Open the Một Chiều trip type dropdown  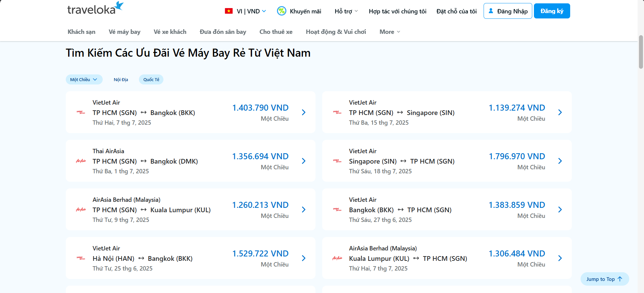pos(84,79)
